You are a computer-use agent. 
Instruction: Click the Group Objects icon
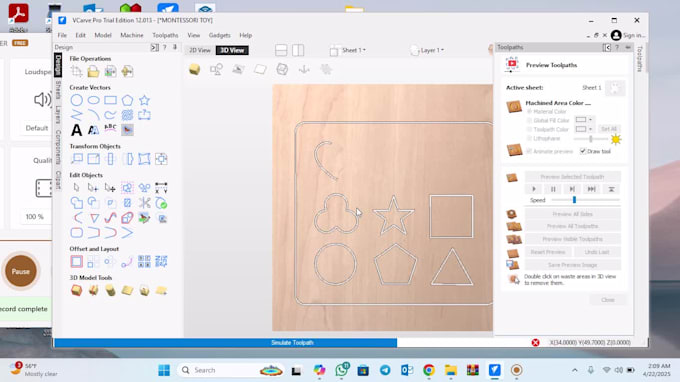coord(127,188)
